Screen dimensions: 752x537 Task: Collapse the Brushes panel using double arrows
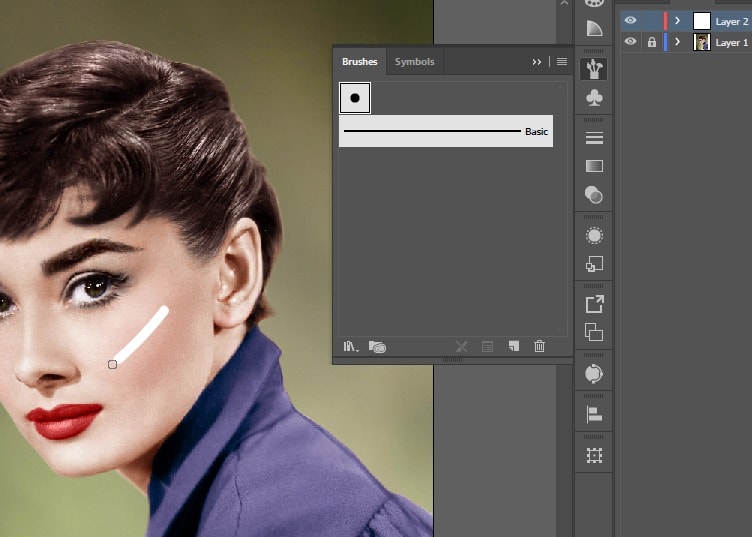537,62
